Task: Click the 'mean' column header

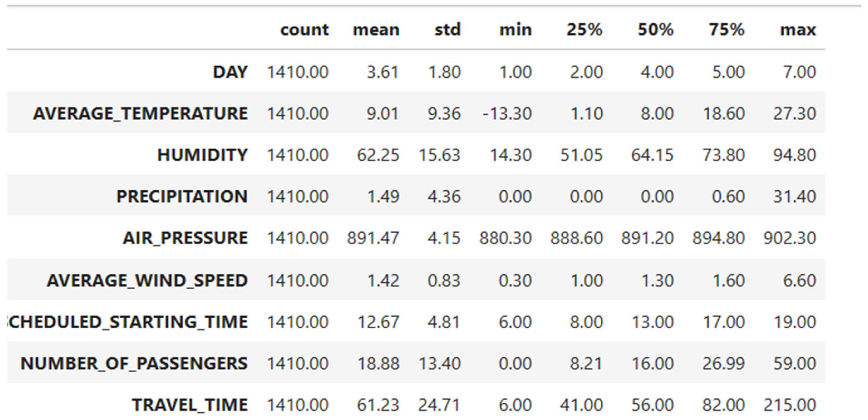Action: point(376,30)
